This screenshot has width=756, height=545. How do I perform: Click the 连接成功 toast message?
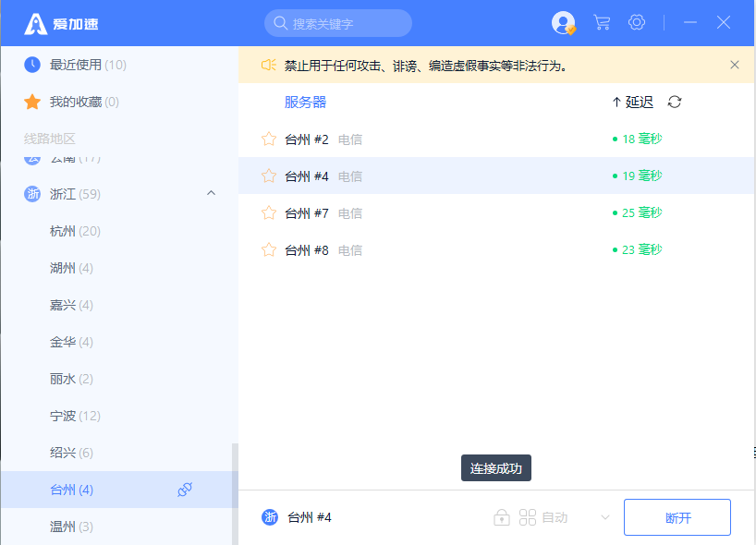496,468
